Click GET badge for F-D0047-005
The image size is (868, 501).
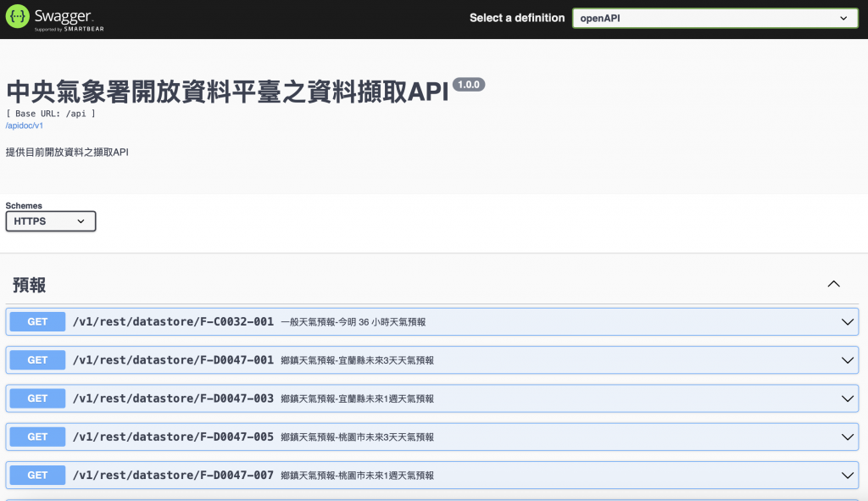tap(37, 437)
